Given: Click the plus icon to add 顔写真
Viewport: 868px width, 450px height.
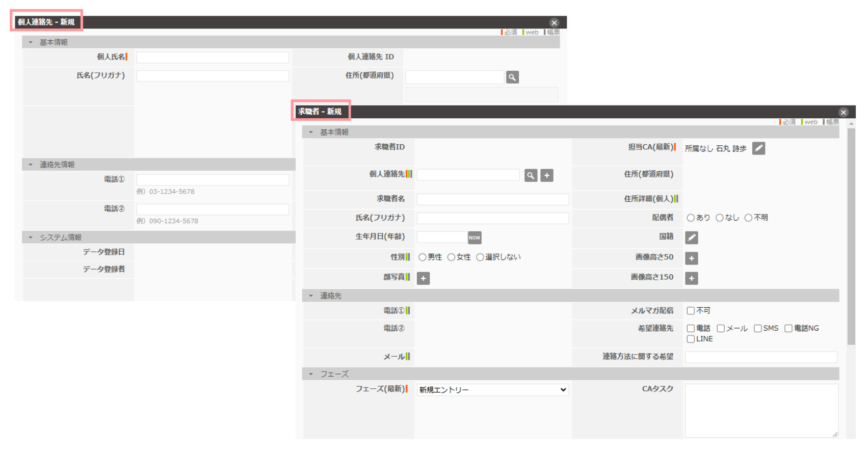Looking at the screenshot, I should coord(423,278).
